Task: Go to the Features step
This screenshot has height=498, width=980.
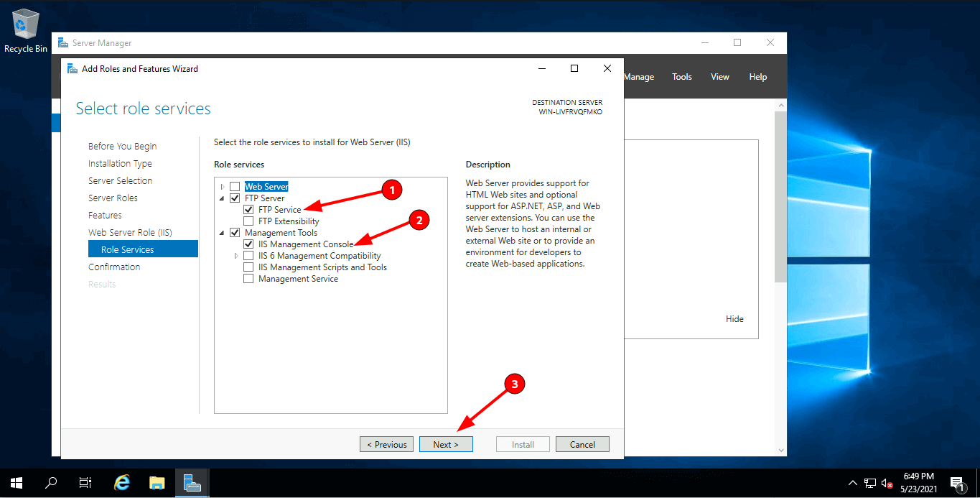Action: [x=105, y=216]
